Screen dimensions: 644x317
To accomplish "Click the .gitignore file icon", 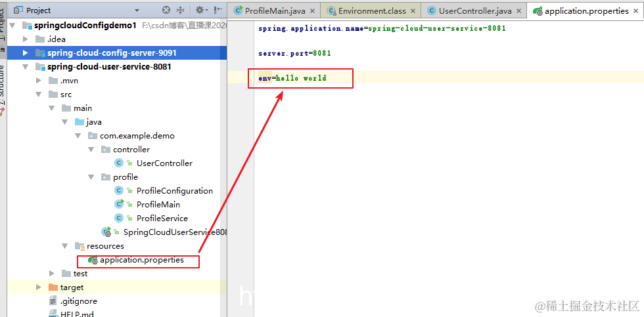I will pyautogui.click(x=53, y=301).
